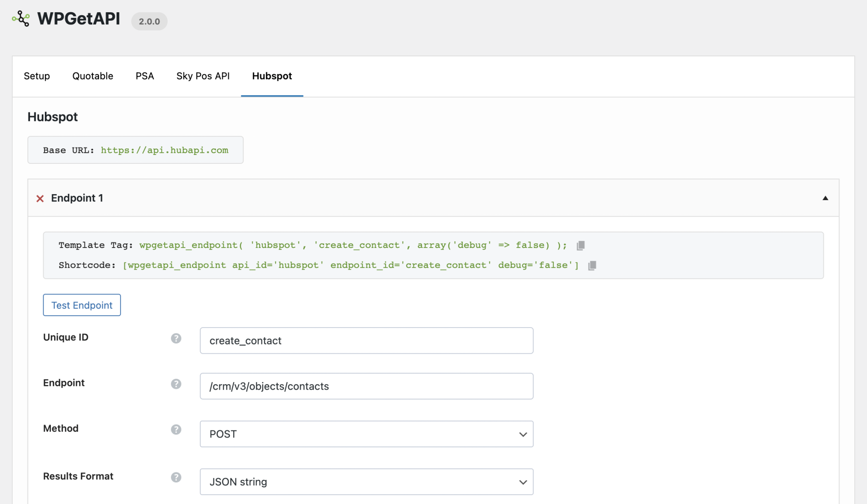
Task: Click the WPGetAPI logo icon
Action: click(21, 18)
